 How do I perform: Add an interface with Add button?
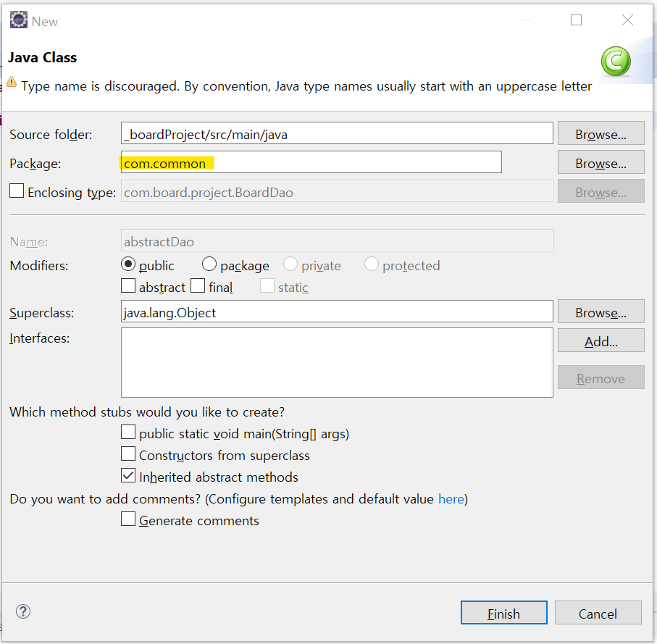click(x=600, y=340)
